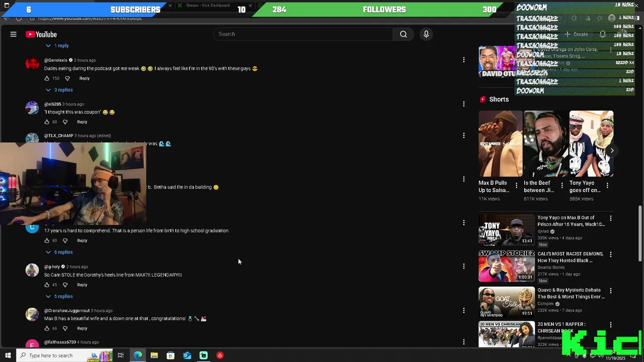Switch to Microsoft Edge on the taskbar
Viewport: 644px width, 362px height.
point(137,355)
